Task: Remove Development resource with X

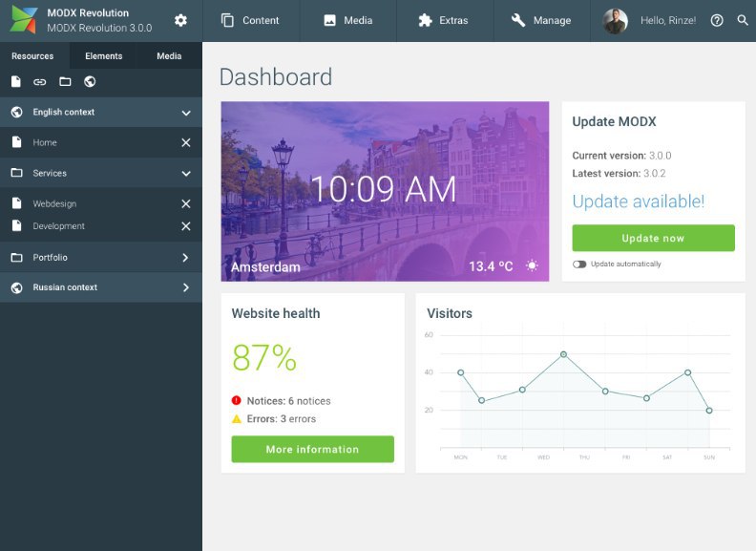Action: [185, 226]
